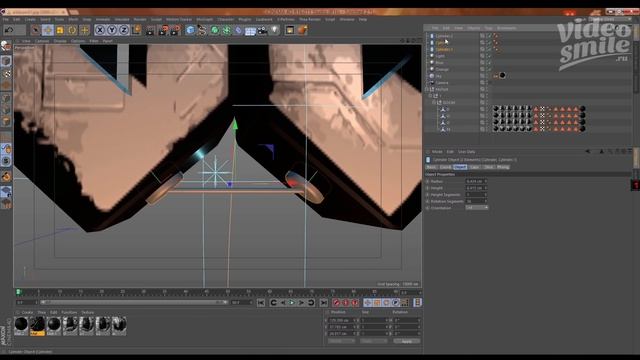The image size is (640, 360).
Task: Click the Position X input field
Action: [x=341, y=320]
